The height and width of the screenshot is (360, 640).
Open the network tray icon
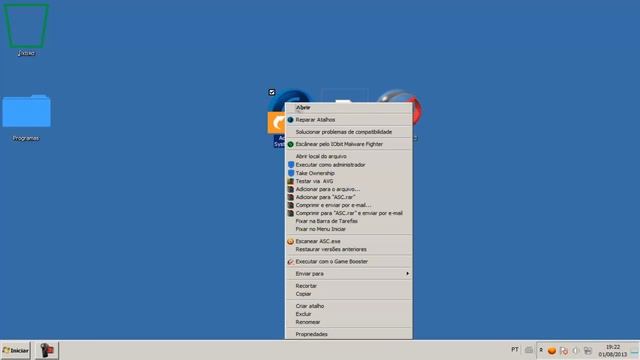click(588, 351)
